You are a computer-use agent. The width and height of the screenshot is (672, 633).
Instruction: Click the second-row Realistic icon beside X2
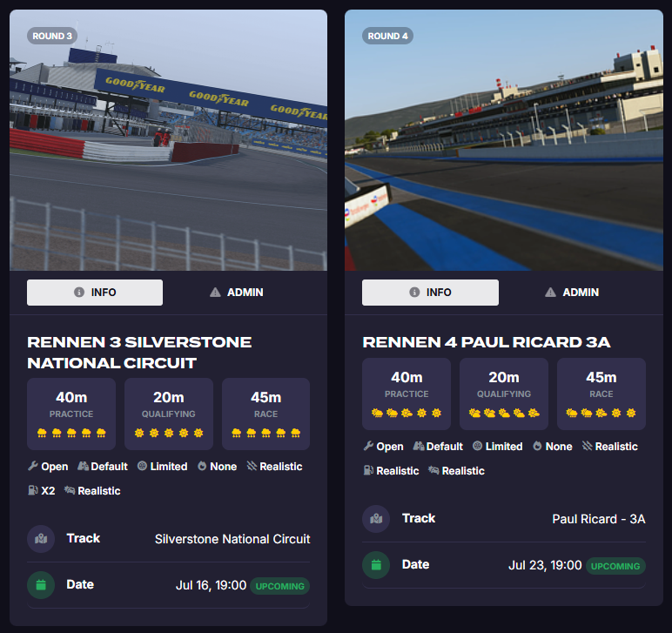pyautogui.click(x=70, y=490)
